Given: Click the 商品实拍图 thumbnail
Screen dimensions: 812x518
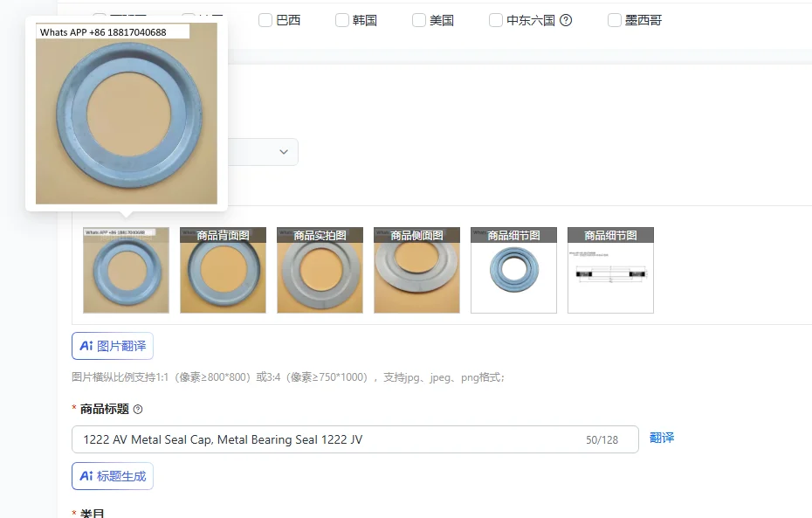Looking at the screenshot, I should click(320, 270).
